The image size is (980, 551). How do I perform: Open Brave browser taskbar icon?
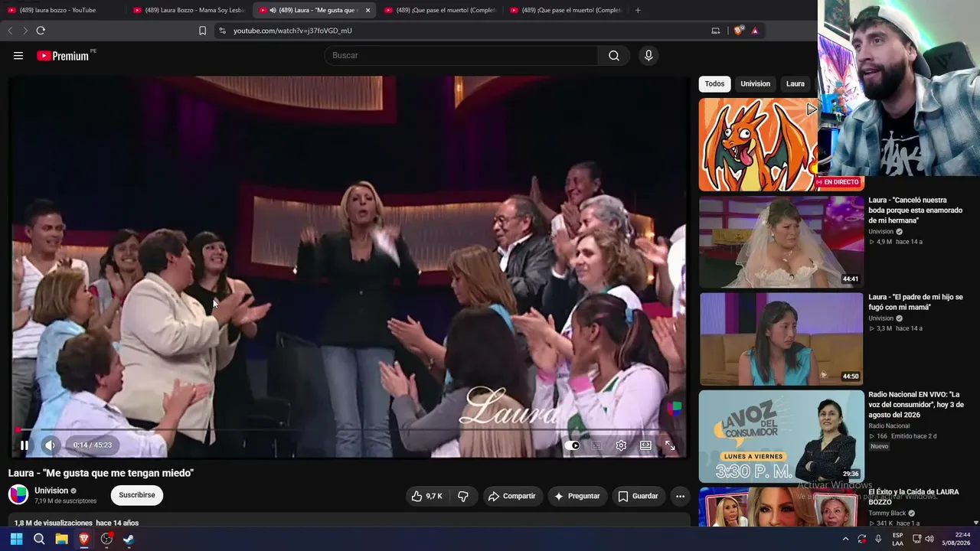(84, 539)
